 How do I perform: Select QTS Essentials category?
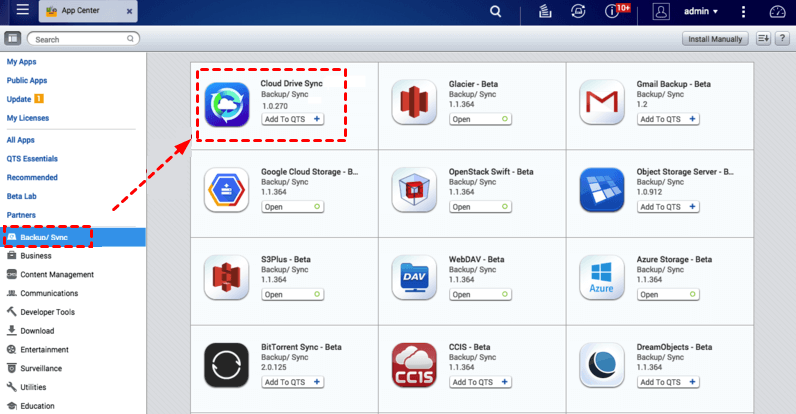(32, 158)
